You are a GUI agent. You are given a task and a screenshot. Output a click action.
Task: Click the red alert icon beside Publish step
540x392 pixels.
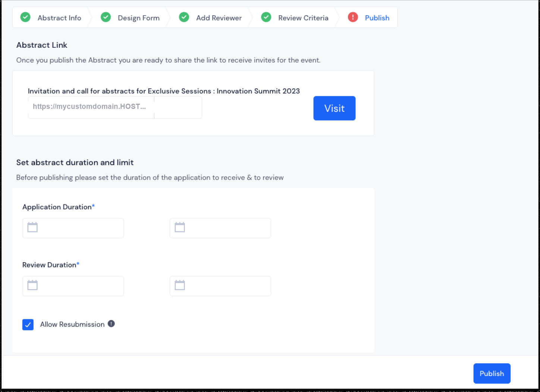(x=353, y=17)
